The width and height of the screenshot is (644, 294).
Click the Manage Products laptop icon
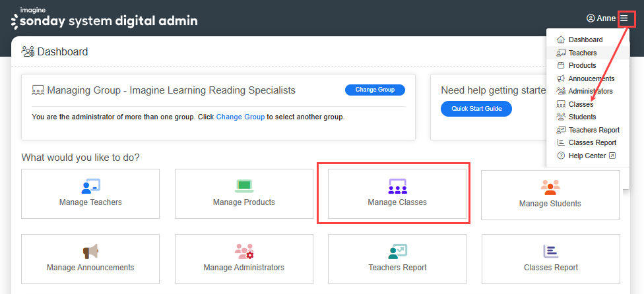244,186
